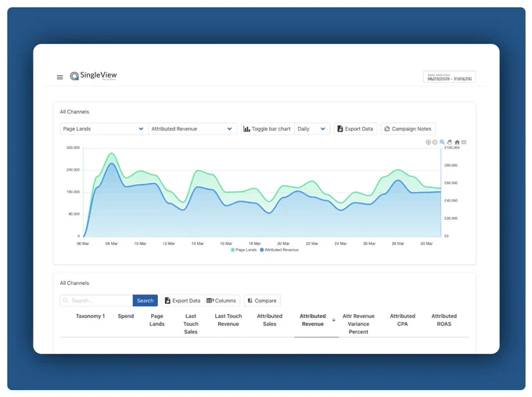Activate the selection zoom magnifier tool

click(x=442, y=143)
